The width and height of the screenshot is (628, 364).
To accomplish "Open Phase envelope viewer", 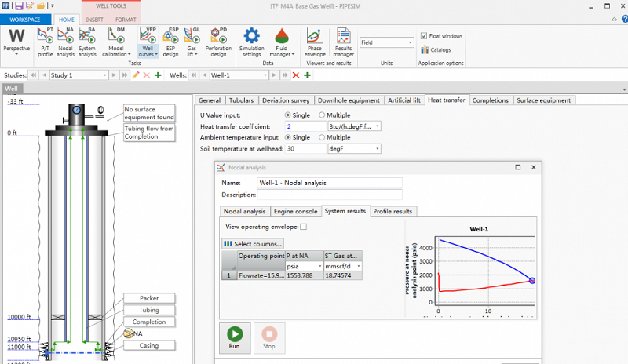I will (x=315, y=42).
